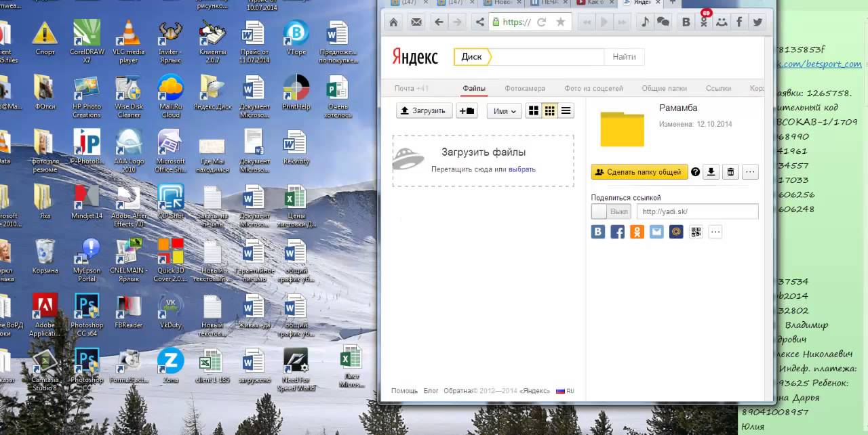Delete the folder with the trash icon

point(730,172)
